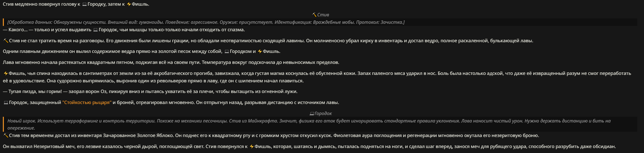The height and width of the screenshot is (153, 644).
Task: Click lightning icon before "Фишль, чья спина"
Action: point(6,73)
